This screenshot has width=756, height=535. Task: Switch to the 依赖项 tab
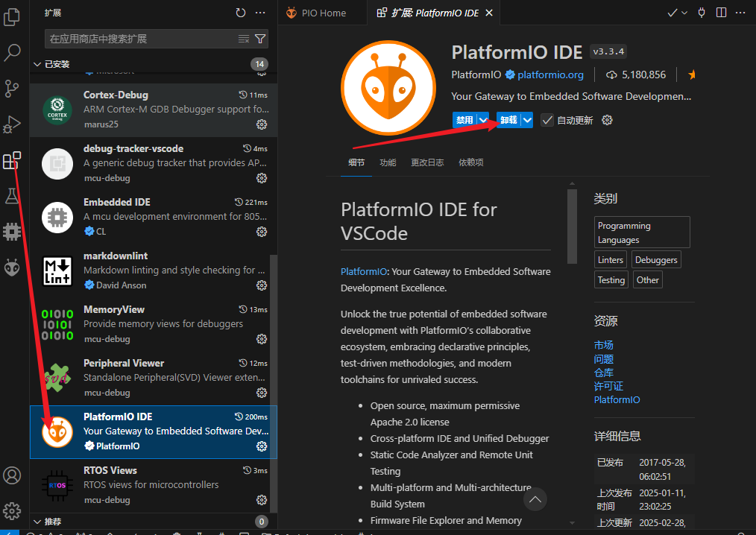(471, 162)
